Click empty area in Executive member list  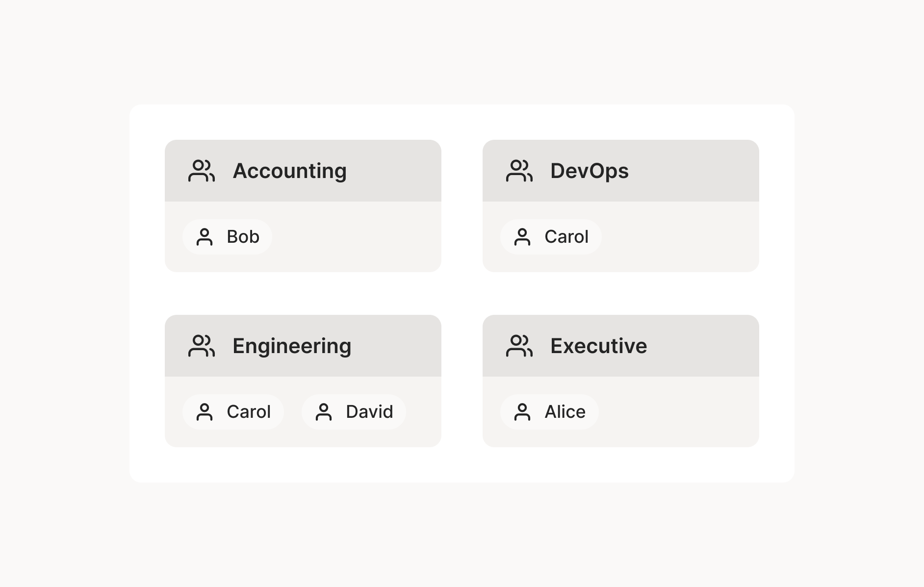point(679,412)
